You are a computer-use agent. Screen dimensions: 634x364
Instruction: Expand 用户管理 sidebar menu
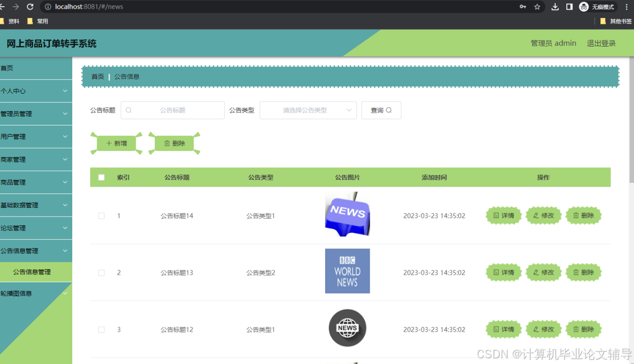(x=36, y=137)
